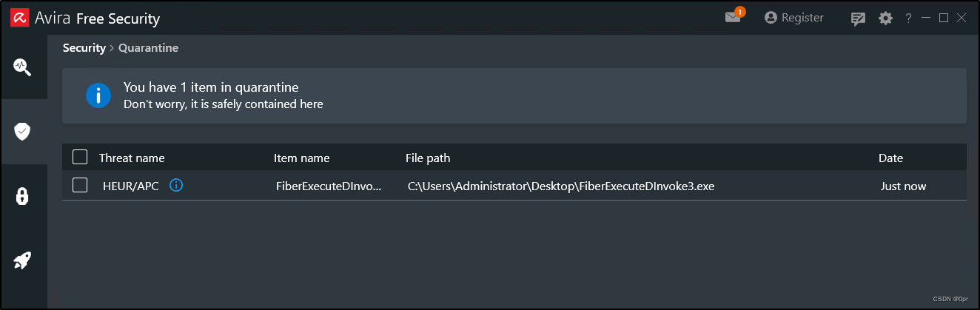Viewport: 980px width, 310px height.
Task: Open the Performance rocket sidebar section
Action: [23, 260]
